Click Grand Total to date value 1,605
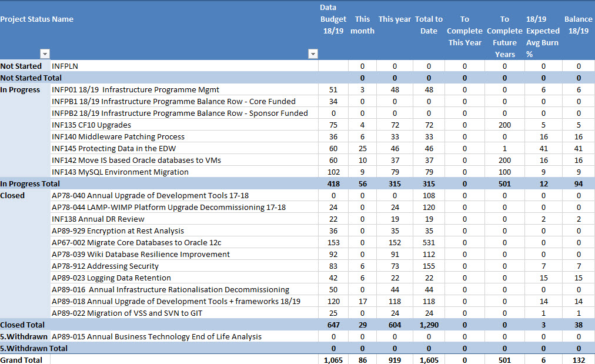The image size is (595, 364). pos(429,360)
